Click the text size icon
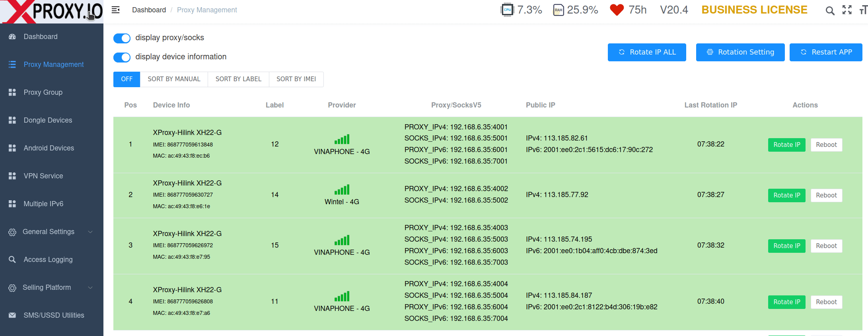 pos(863,10)
